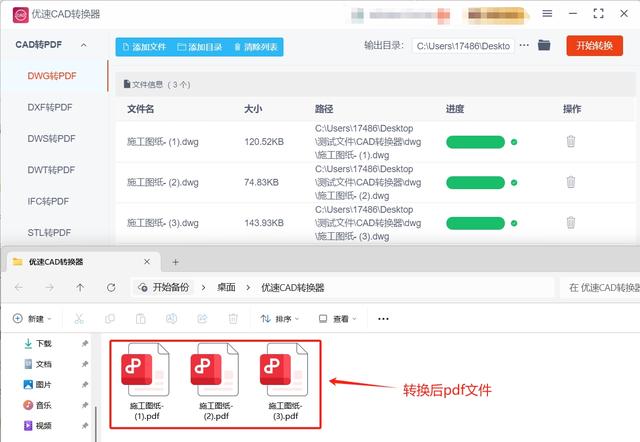Click progress bar of 施工图纸- (2).dwg
This screenshot has width=640, height=442.
click(x=476, y=182)
